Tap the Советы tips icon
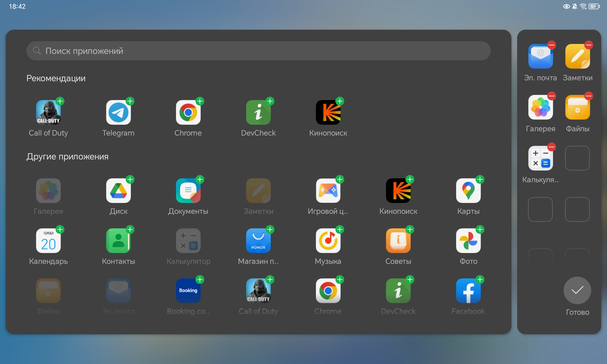Screen dimensions: 607x364 coord(398,241)
